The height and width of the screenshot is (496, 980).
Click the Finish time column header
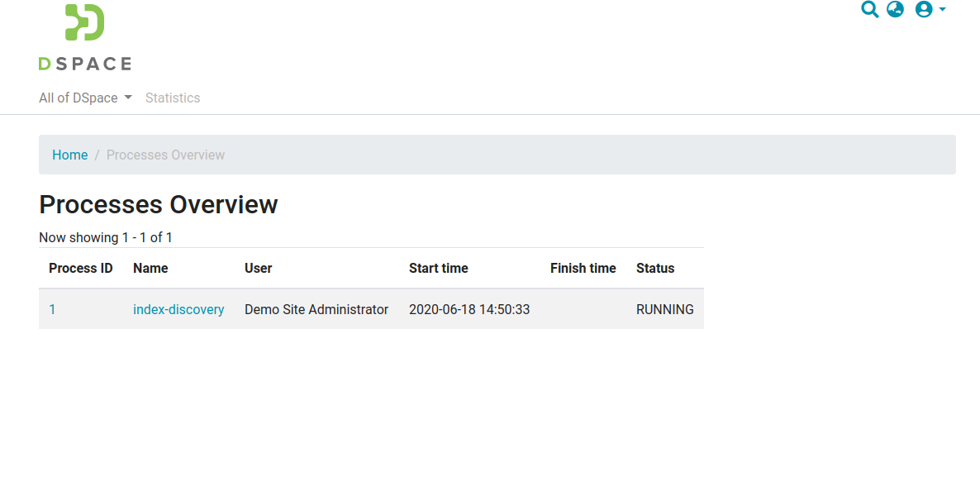(x=583, y=269)
